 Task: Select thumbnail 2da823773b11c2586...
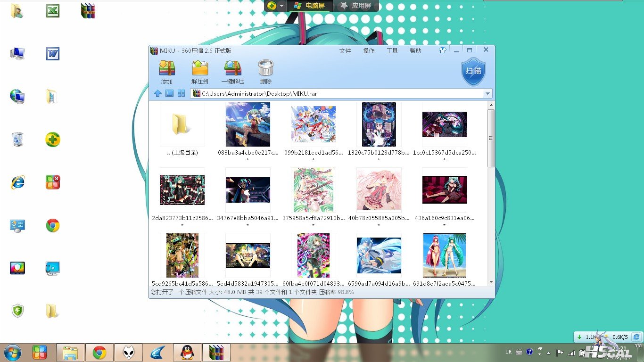[x=182, y=190]
